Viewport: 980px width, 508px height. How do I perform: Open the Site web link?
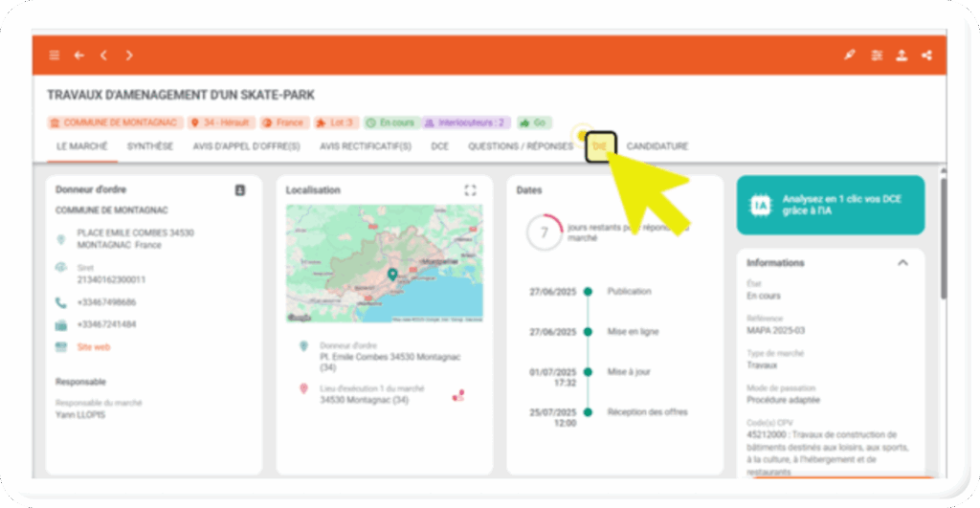point(94,347)
